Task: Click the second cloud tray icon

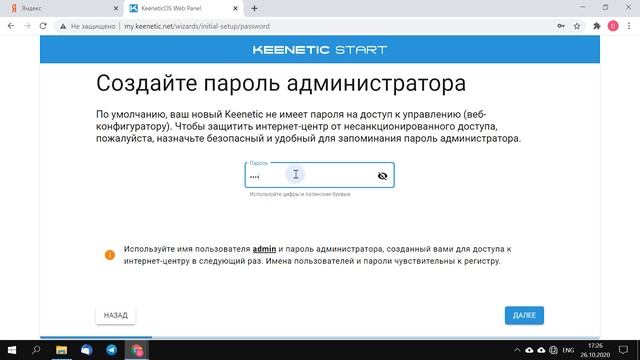Action: 541,350
